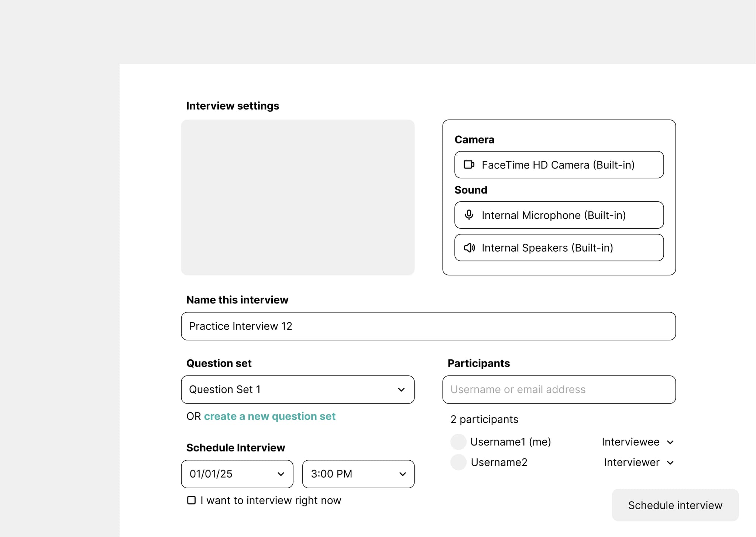Viewport: 756px width, 537px height.
Task: Click the microphone icon in Sound section
Action: tap(469, 215)
